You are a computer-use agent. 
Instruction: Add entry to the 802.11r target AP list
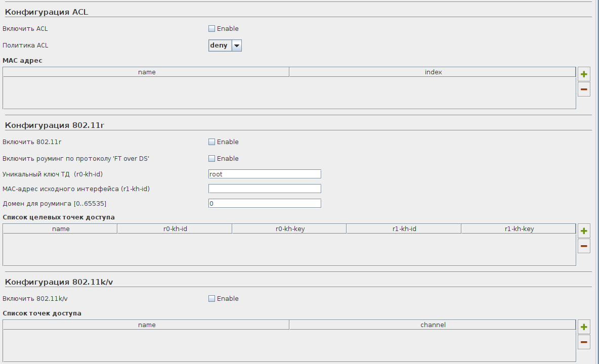(584, 231)
